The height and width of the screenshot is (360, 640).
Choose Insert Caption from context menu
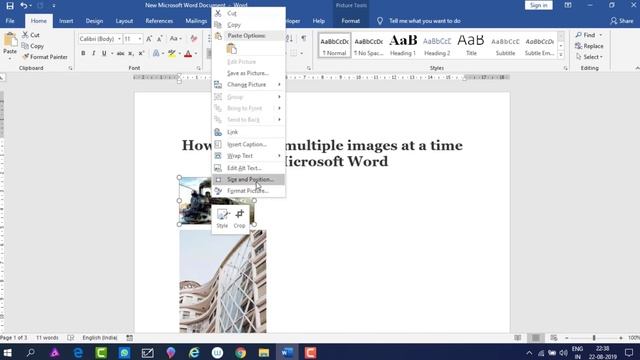(x=249, y=144)
